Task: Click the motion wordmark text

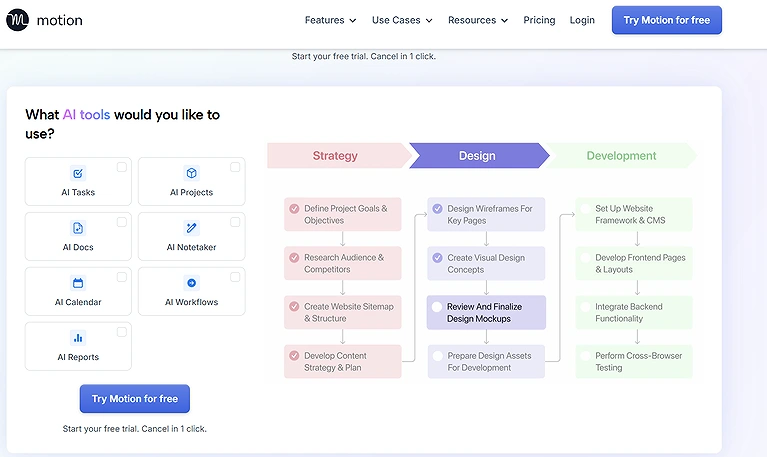Action: point(60,20)
